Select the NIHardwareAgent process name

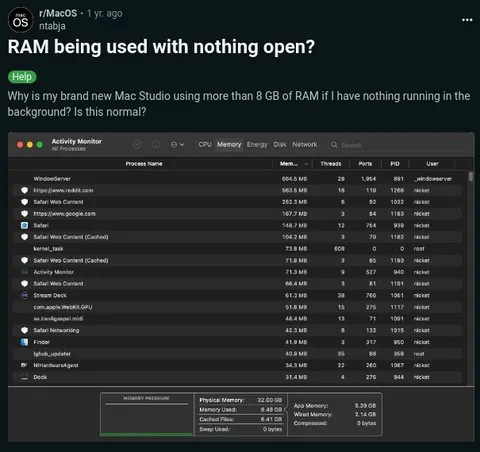point(56,365)
